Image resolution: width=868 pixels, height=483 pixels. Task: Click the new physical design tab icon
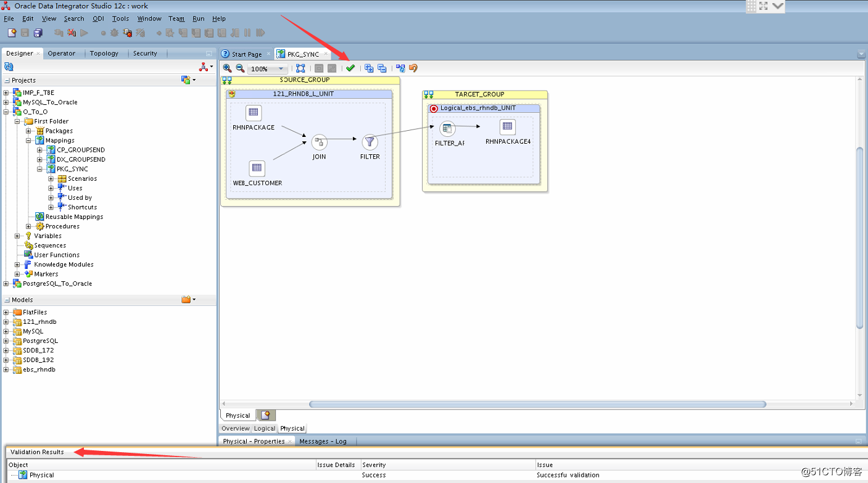coord(266,415)
